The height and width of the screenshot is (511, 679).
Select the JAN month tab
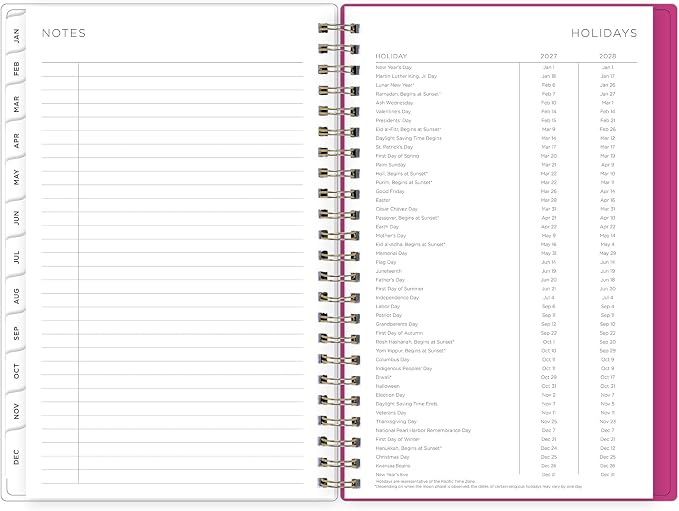click(x=16, y=35)
